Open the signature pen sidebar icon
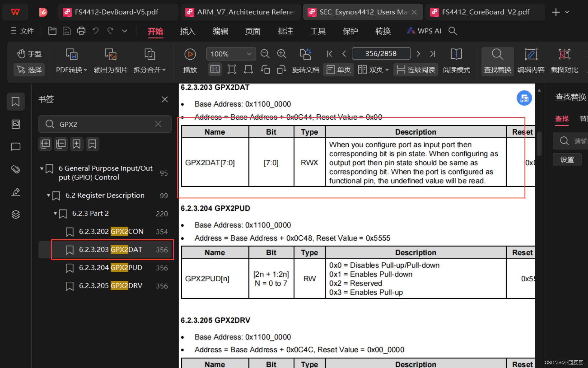The width and height of the screenshot is (588, 368). pyautogui.click(x=16, y=192)
